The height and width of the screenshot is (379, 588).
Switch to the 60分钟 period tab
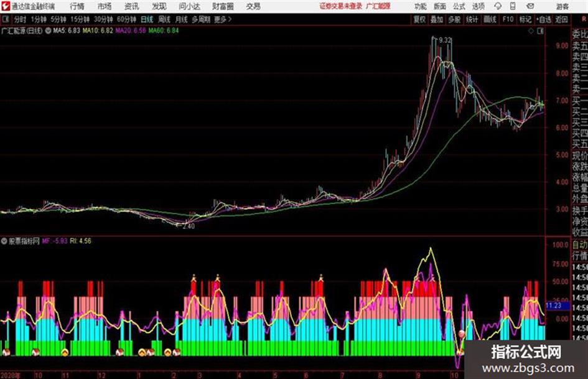tap(126, 19)
